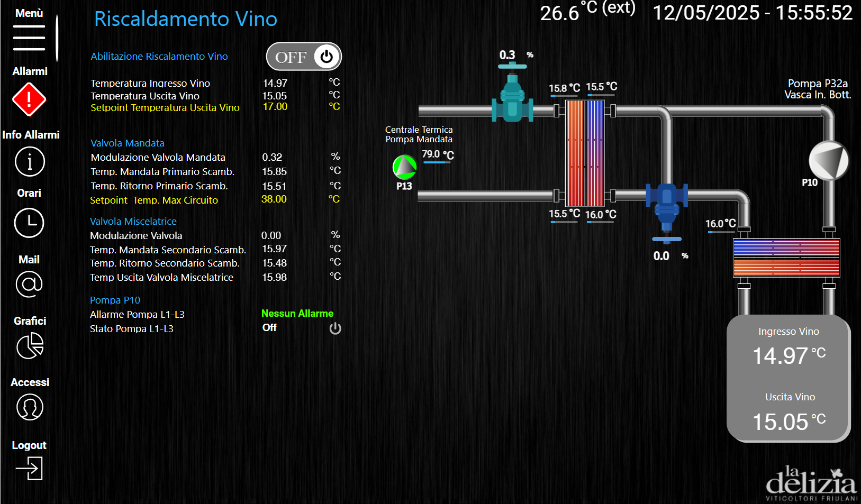
Task: Toggle the Abilitazione Riscaldamento Vino OFF switch
Action: tap(304, 57)
